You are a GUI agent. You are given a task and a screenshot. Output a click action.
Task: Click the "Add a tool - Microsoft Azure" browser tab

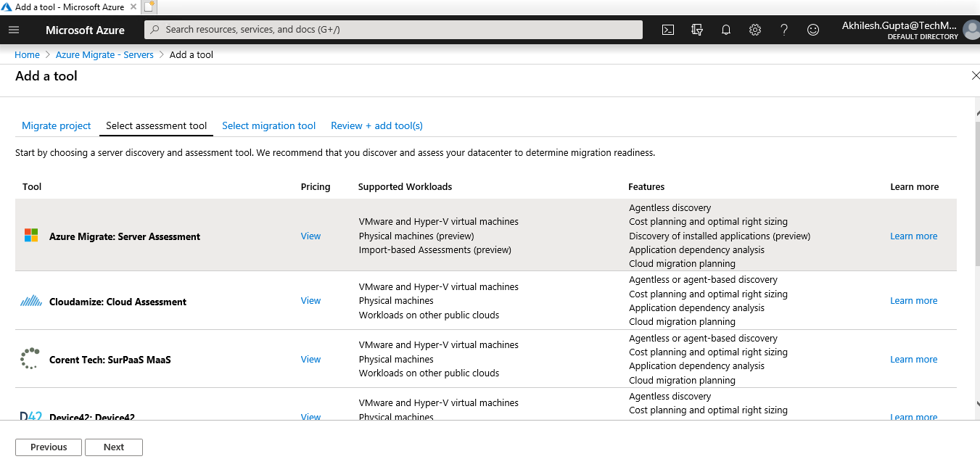[x=70, y=7]
